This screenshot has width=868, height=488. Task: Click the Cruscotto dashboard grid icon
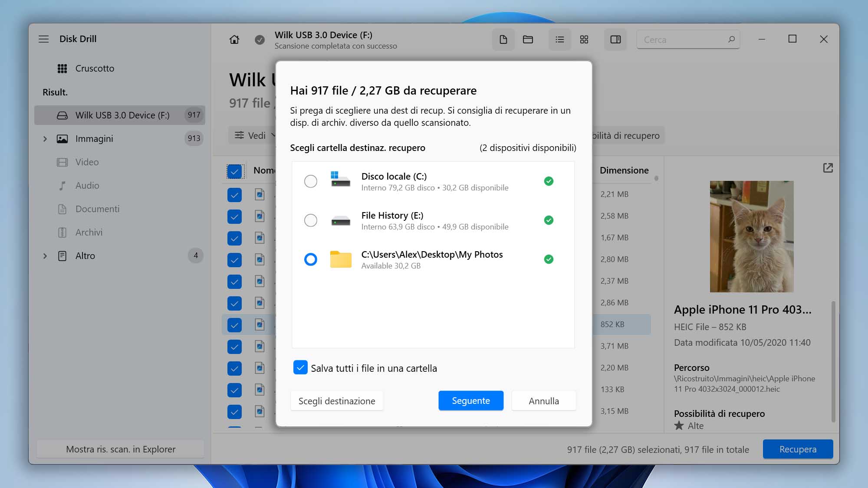click(x=62, y=69)
